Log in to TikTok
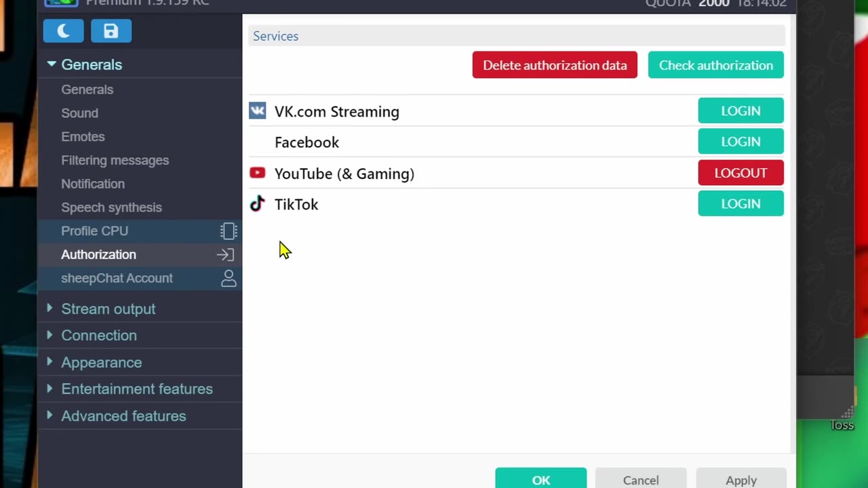The height and width of the screenshot is (488, 868). (741, 203)
